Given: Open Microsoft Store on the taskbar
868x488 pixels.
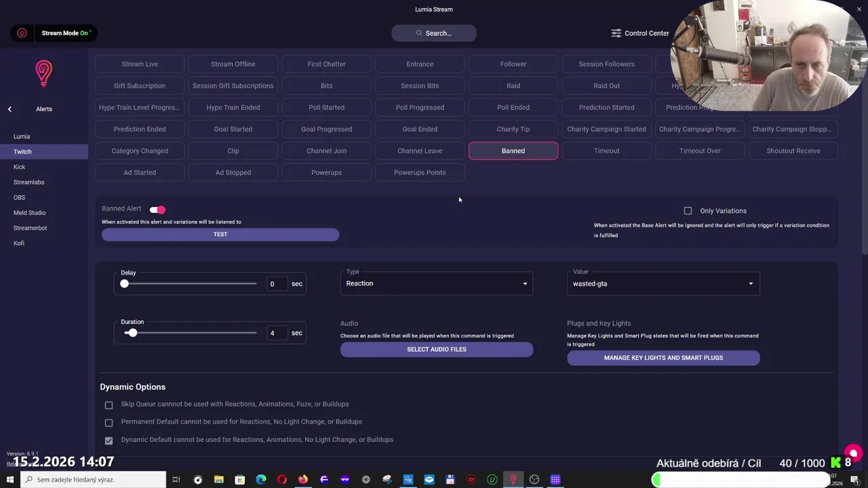Looking at the screenshot, I should [239, 480].
